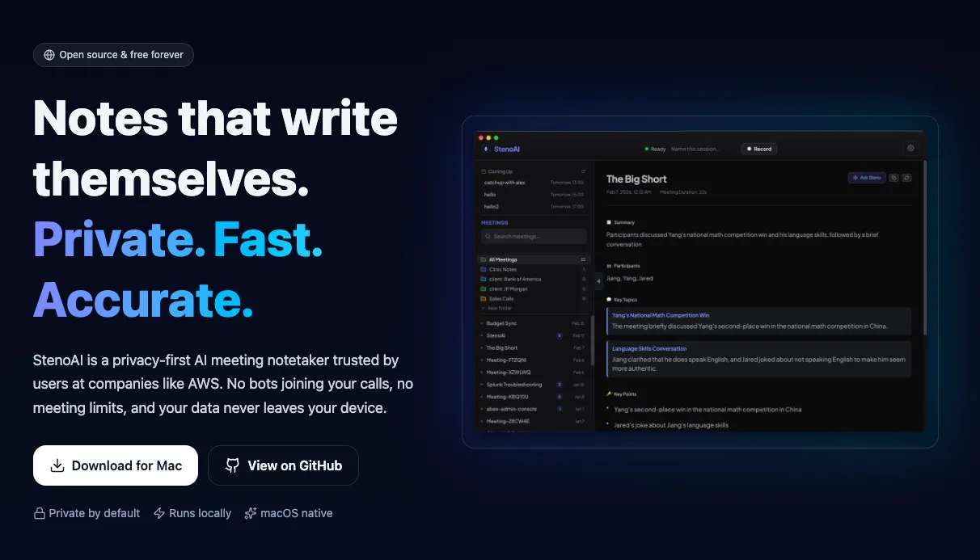The image size is (980, 560).
Task: Expand the Meeting-FTZQNI row arrow
Action: (x=482, y=360)
